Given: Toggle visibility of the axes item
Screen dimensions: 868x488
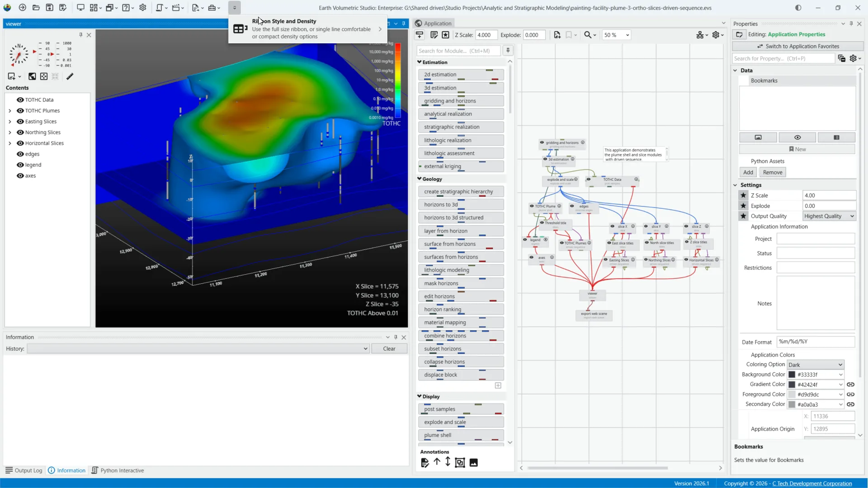Looking at the screenshot, I should click(x=20, y=176).
